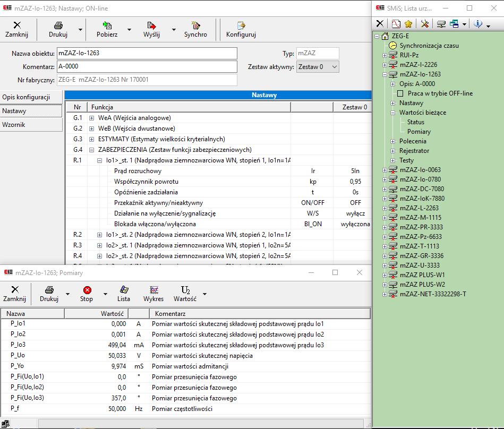Expand the G.1 WeA (Wejścia analogowe) group
Screen dimensions: 504x429
coord(91,118)
